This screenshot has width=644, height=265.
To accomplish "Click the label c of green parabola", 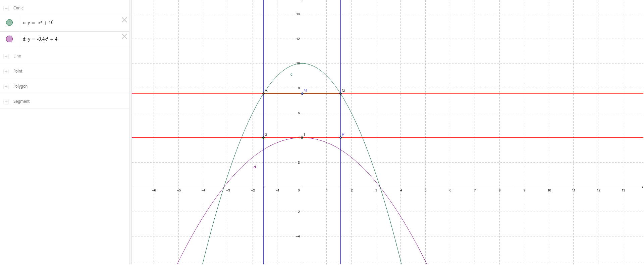I will coord(291,75).
